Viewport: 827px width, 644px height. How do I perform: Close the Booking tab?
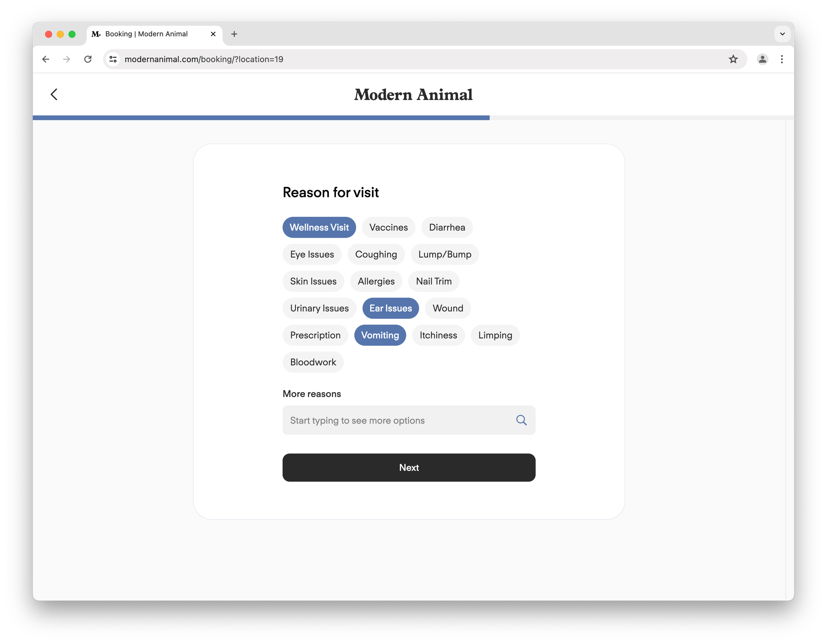[213, 34]
